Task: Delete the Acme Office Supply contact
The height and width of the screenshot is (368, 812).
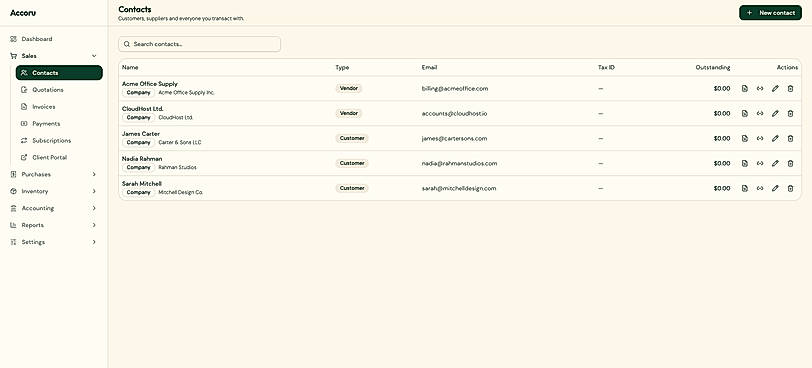Action: tap(790, 89)
